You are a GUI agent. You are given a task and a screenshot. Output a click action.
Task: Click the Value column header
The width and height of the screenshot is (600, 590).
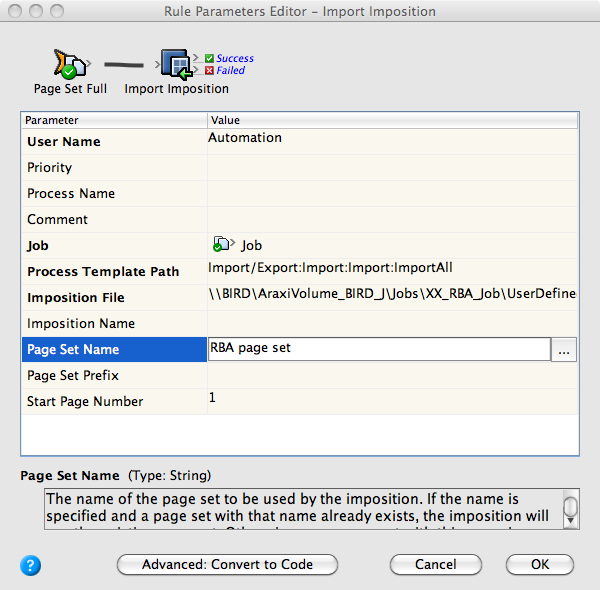point(392,120)
